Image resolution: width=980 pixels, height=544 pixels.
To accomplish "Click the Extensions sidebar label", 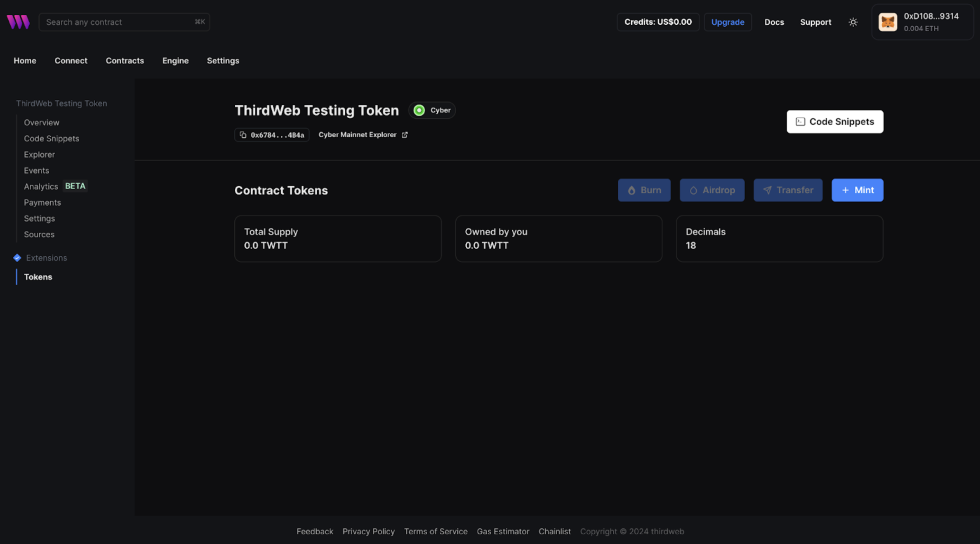I will tap(47, 258).
